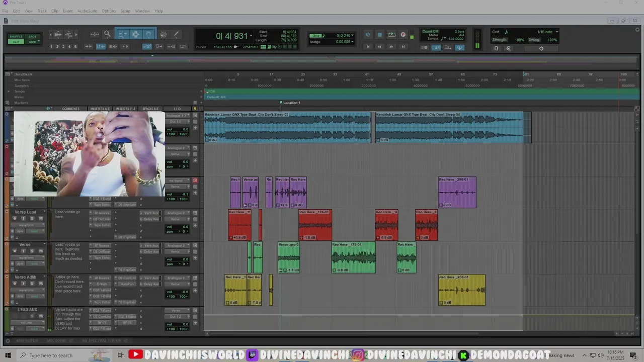Open the Window menu
This screenshot has width=644, height=362.
(x=142, y=11)
